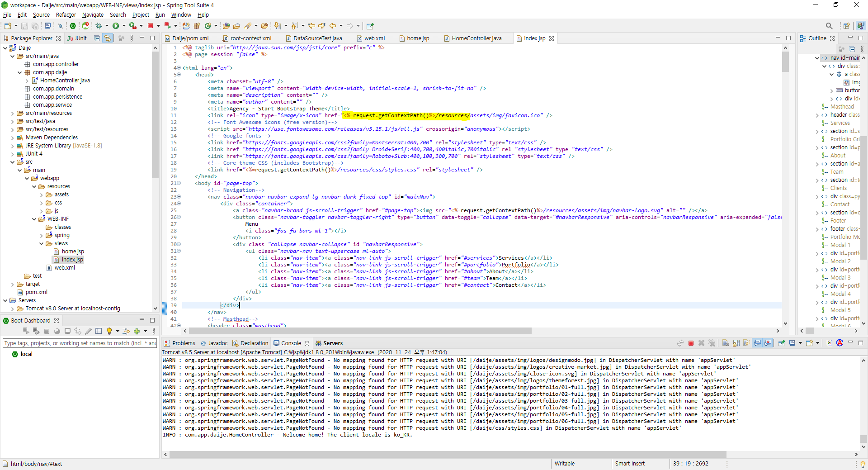The image size is (868, 470).
Task: Open the Run button dropdown arrow
Action: pyautogui.click(x=123, y=26)
